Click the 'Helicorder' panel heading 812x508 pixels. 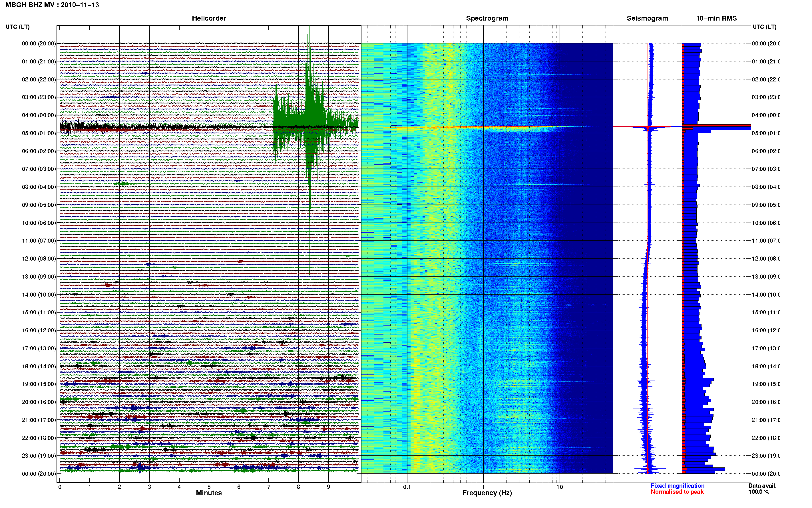click(209, 18)
